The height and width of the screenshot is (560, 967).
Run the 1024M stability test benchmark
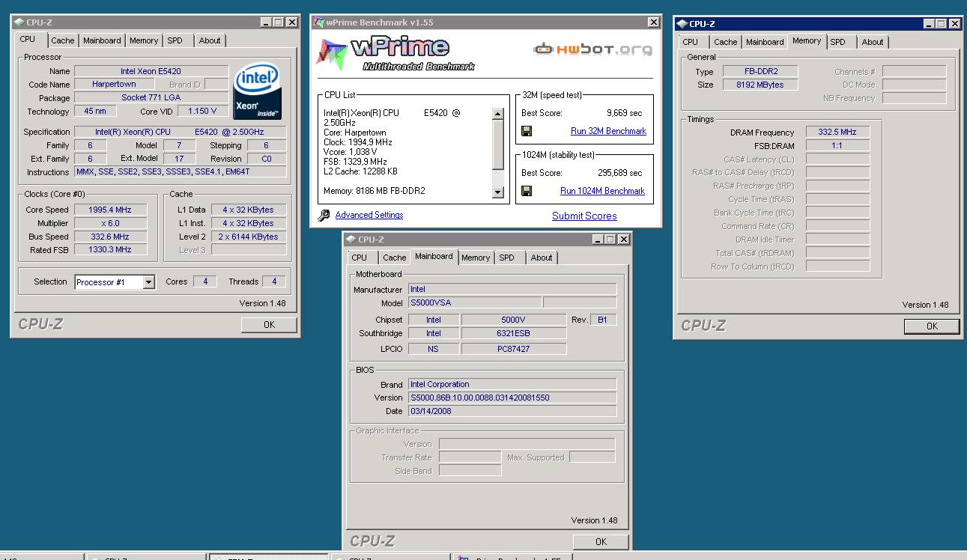pyautogui.click(x=602, y=191)
